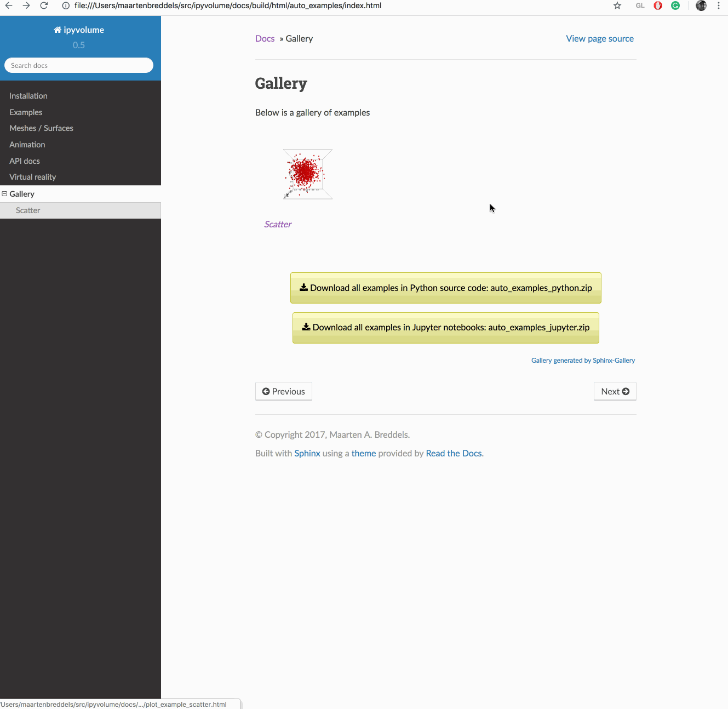Click the Gallery page heading

point(281,83)
